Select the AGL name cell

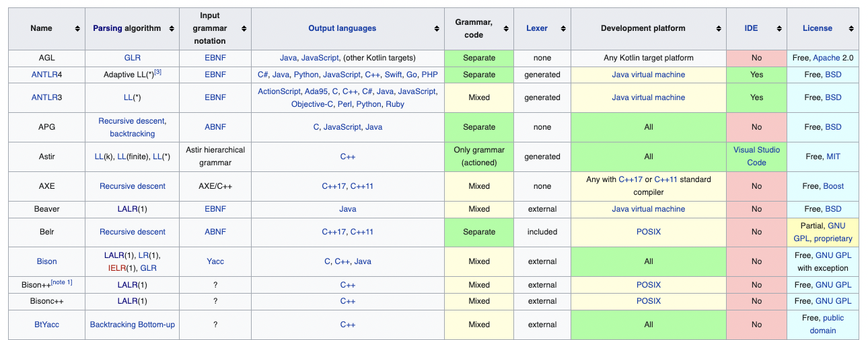(x=46, y=58)
